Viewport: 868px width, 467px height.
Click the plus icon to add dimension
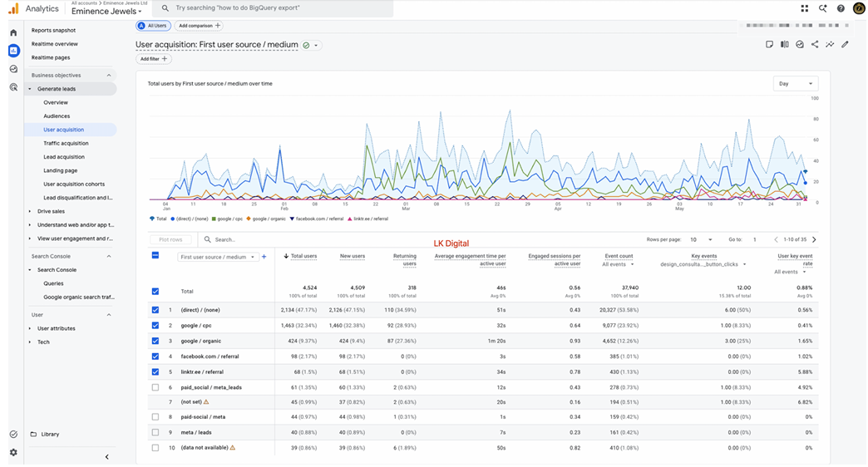click(264, 257)
